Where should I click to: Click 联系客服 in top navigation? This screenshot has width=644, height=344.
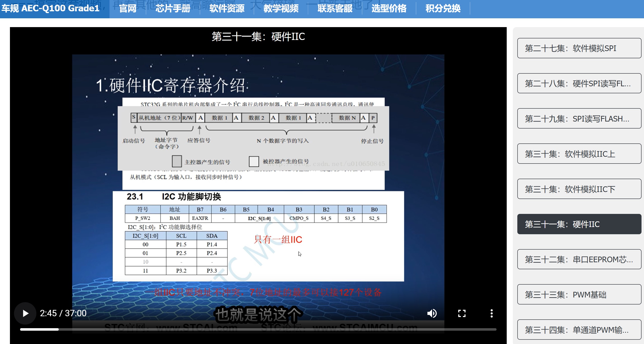pos(335,9)
